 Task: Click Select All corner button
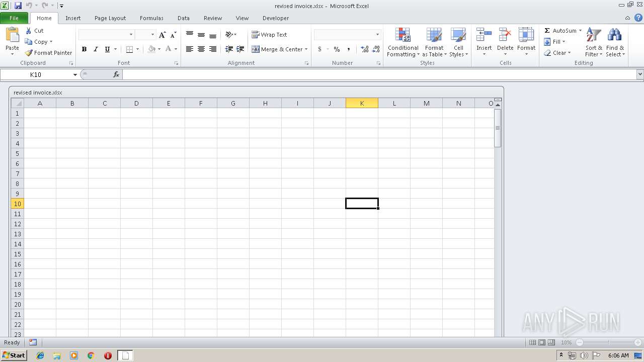pyautogui.click(x=17, y=103)
